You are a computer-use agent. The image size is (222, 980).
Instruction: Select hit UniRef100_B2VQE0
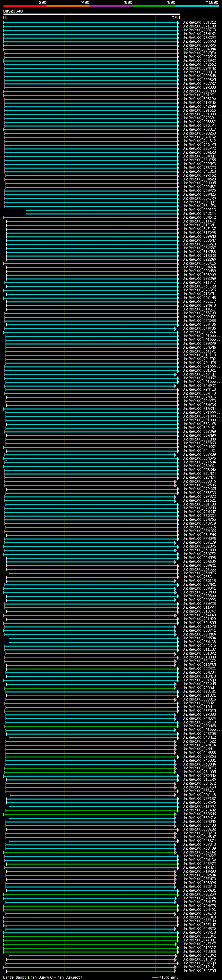click(199, 53)
